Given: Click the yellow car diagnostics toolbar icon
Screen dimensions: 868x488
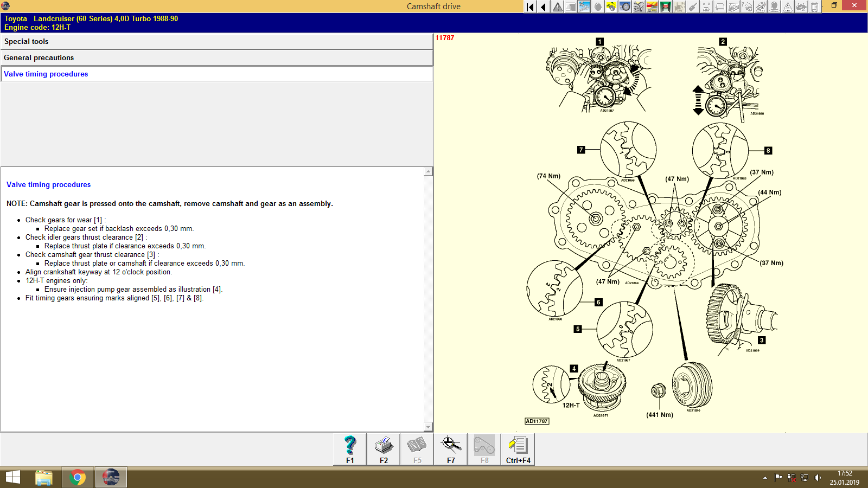Looking at the screenshot, I should click(x=611, y=6).
